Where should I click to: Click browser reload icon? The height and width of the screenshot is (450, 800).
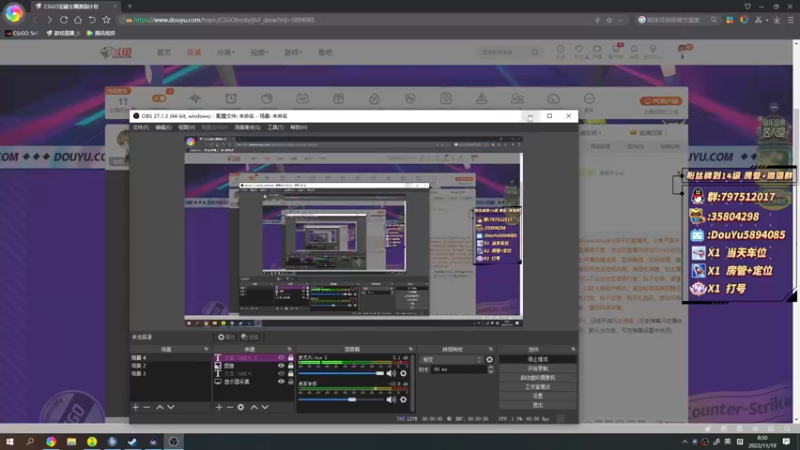click(x=64, y=20)
